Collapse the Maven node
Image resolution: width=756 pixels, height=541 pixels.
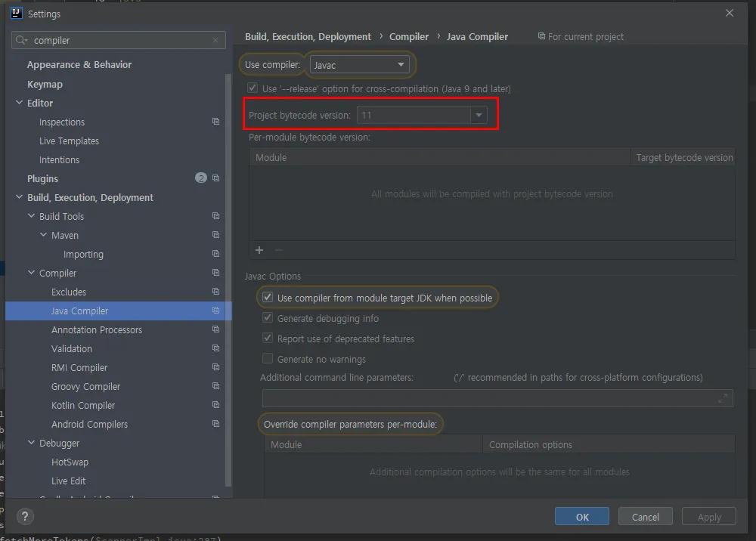click(x=43, y=235)
